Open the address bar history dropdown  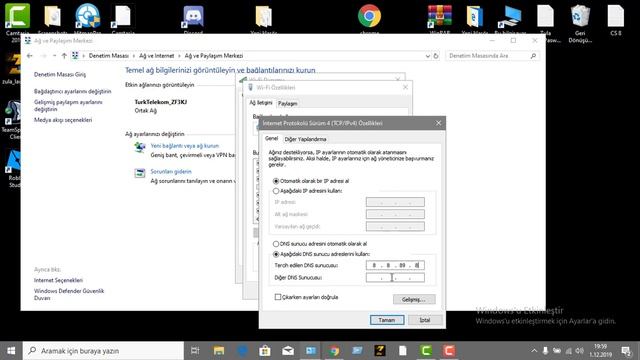pos(427,56)
